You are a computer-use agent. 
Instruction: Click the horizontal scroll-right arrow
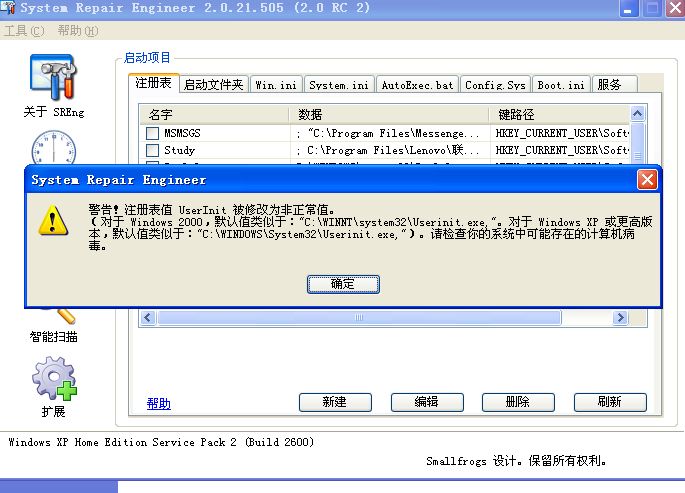click(620, 317)
